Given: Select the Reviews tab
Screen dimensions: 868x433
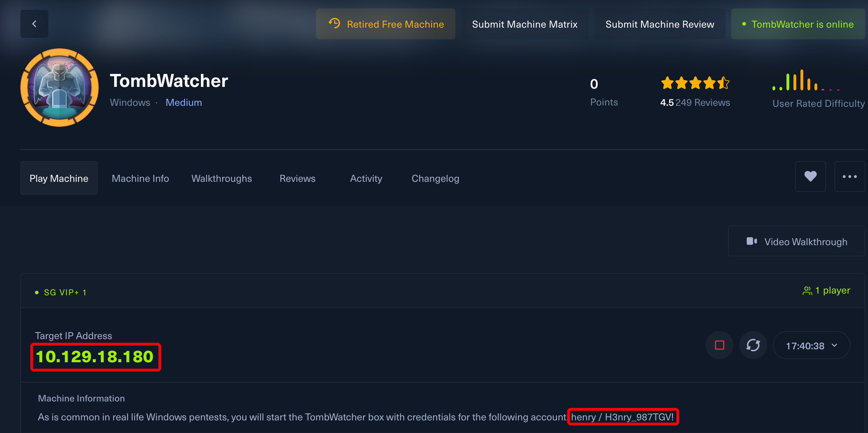Looking at the screenshot, I should click(297, 178).
